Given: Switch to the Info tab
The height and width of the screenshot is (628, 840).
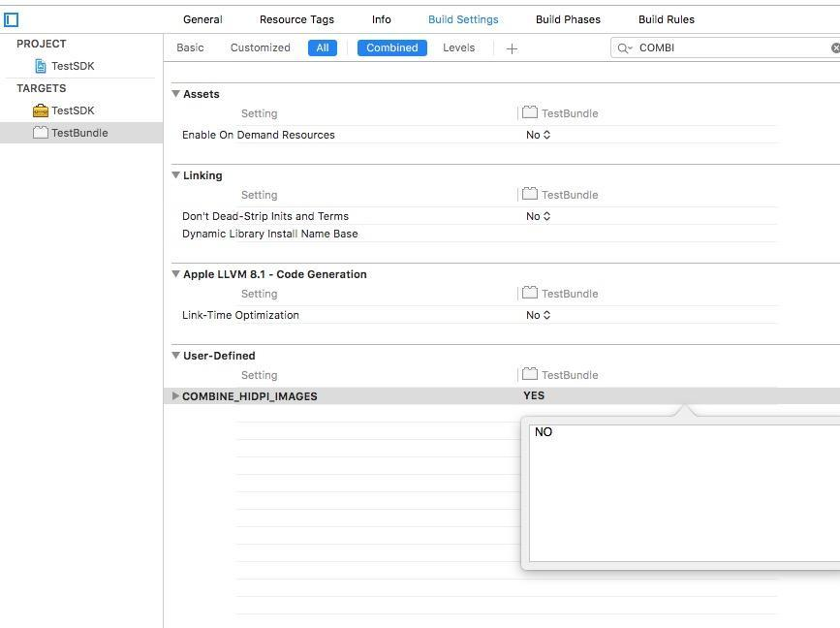Looking at the screenshot, I should (382, 19).
